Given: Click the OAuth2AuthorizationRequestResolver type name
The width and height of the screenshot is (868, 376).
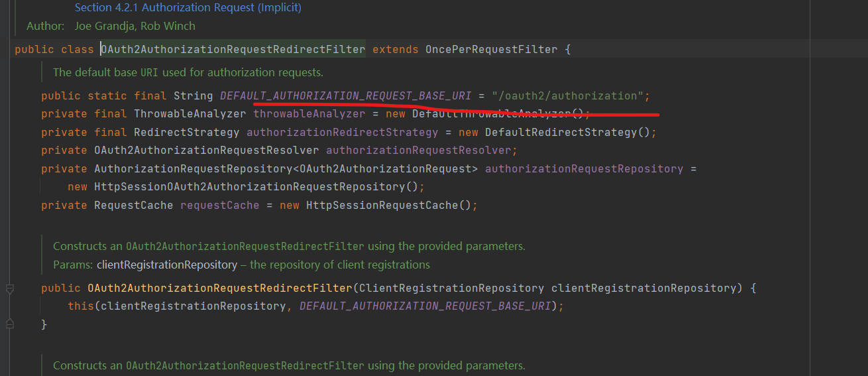Looking at the screenshot, I should (206, 151).
